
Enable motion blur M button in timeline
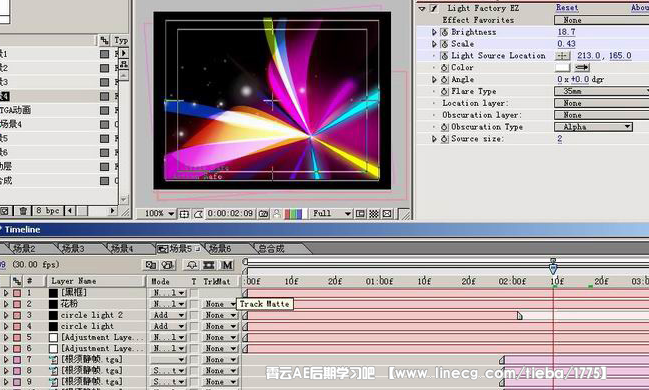(227, 265)
